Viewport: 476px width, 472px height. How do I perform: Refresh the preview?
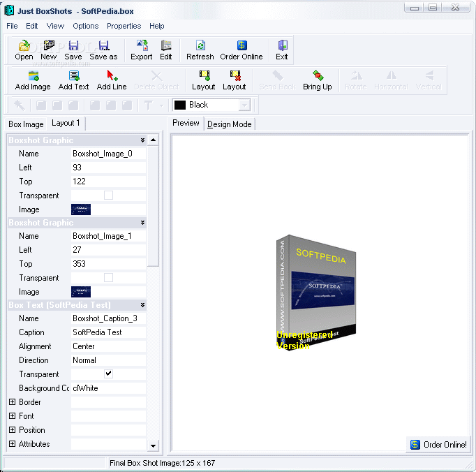[x=200, y=50]
